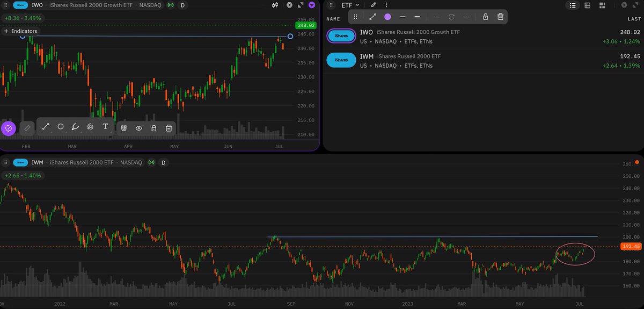The height and width of the screenshot is (309, 644).
Task: Edit the watchlist with pencil icon
Action: 374,5
